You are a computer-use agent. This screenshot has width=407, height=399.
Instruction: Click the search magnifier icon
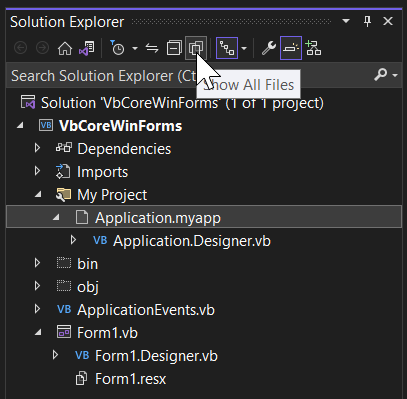point(380,75)
